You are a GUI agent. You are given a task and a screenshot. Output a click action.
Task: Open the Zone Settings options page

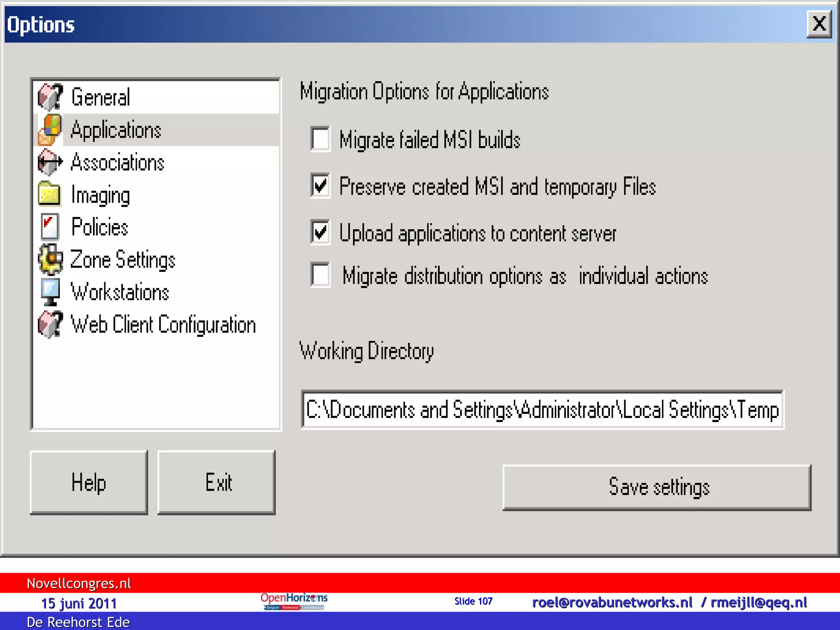tap(156, 259)
